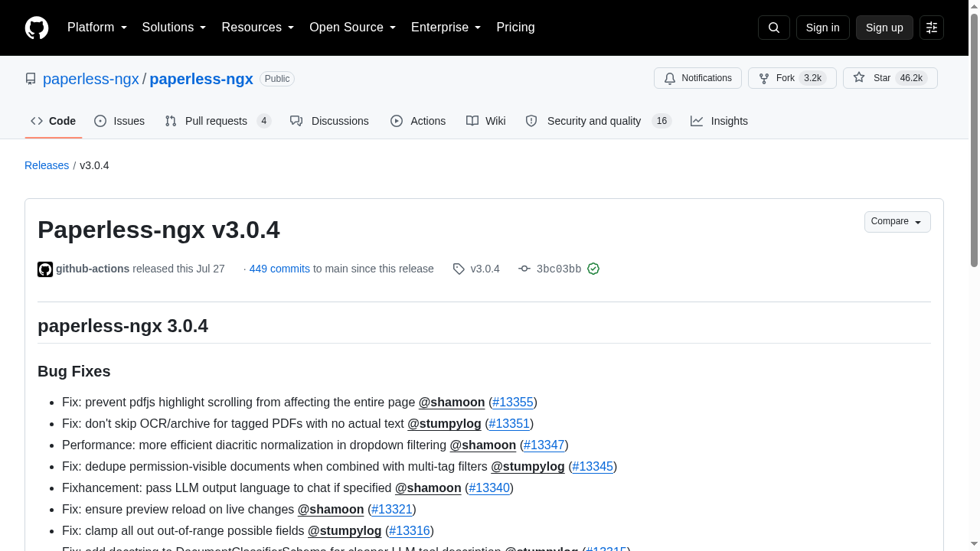This screenshot has width=980, height=551.
Task: Open the Compare dropdown
Action: [897, 222]
